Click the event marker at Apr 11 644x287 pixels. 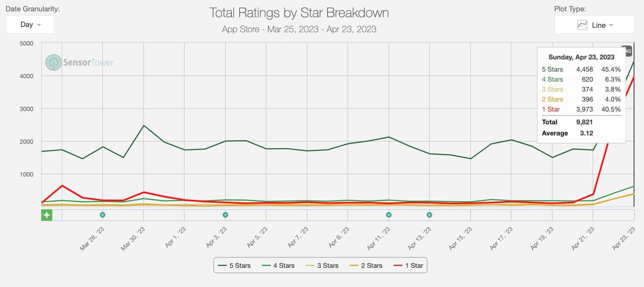tap(389, 215)
